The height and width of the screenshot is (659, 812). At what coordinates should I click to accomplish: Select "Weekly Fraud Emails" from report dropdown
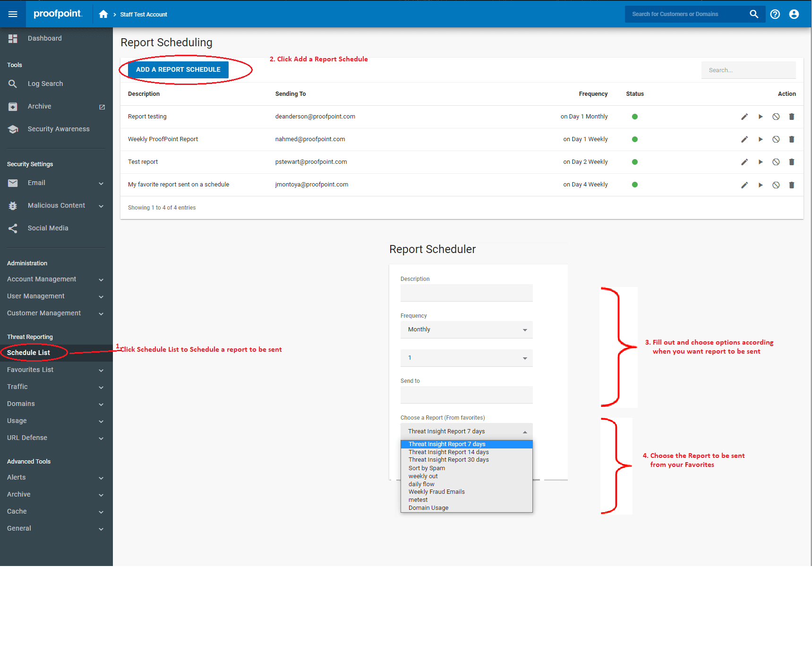click(x=436, y=491)
